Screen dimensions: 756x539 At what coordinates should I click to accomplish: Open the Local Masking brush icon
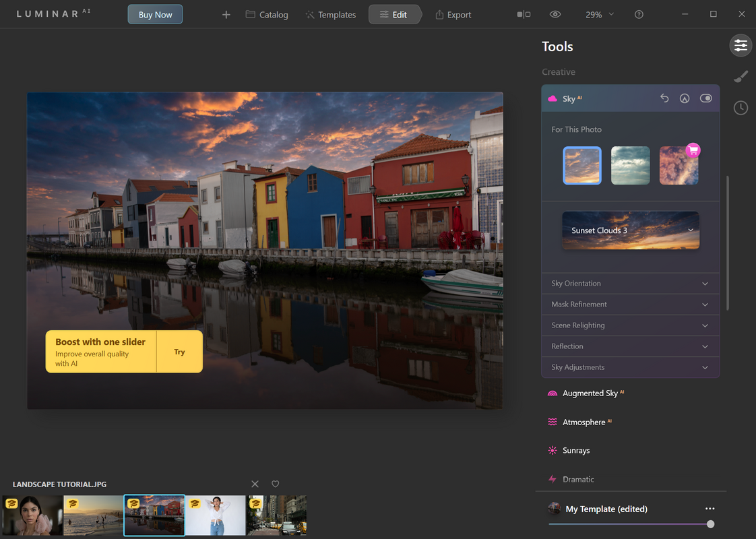(741, 77)
